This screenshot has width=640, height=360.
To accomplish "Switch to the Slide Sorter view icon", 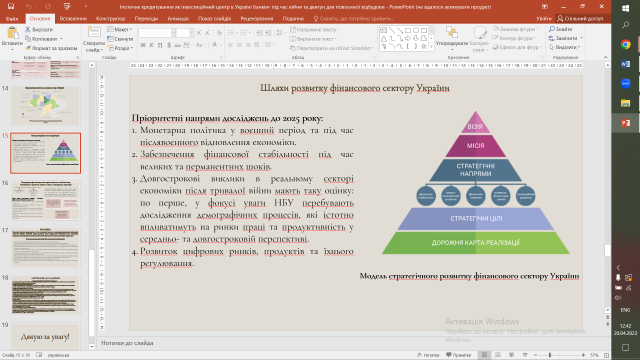I will [x=498, y=355].
